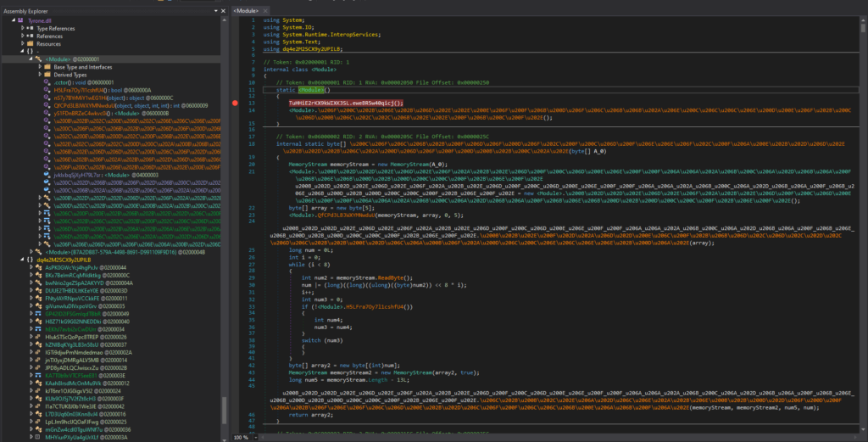Click the .cctor method icon
Screen dimensions: 868x442
click(47, 81)
